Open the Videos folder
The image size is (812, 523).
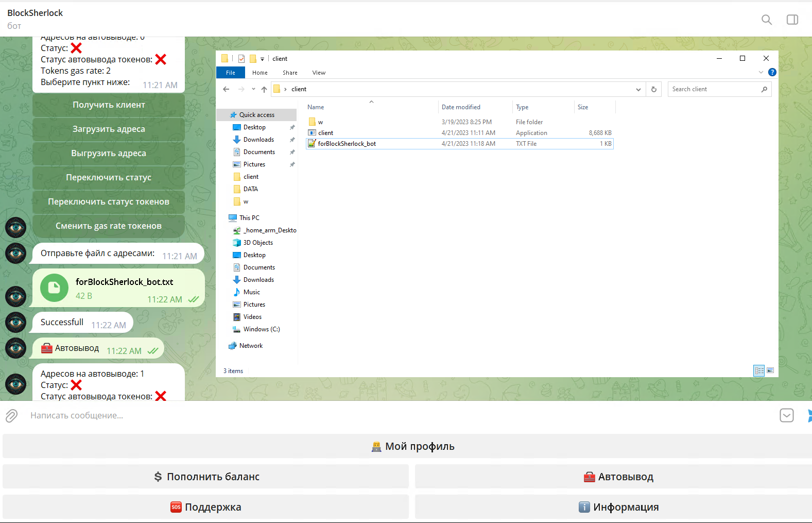tap(252, 317)
